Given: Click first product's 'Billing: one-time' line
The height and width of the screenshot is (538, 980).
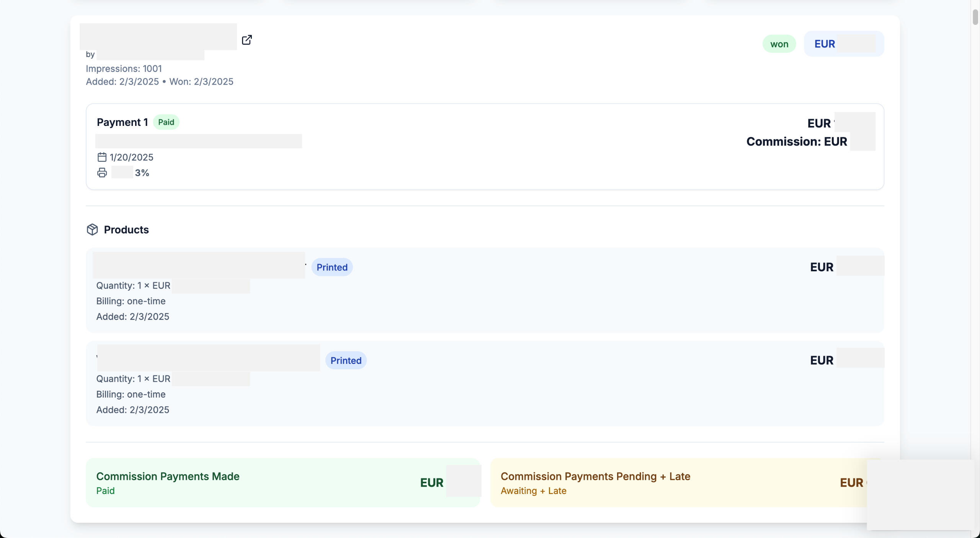Looking at the screenshot, I should click(131, 301).
